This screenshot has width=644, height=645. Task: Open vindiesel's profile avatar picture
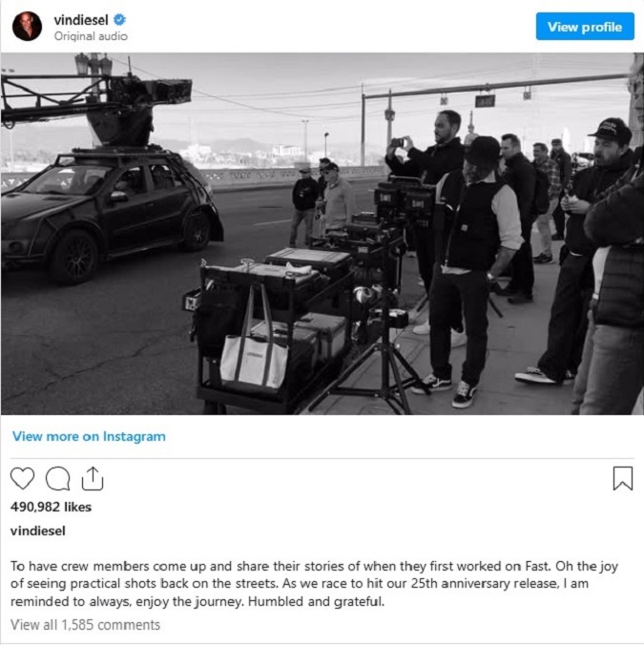(27, 27)
